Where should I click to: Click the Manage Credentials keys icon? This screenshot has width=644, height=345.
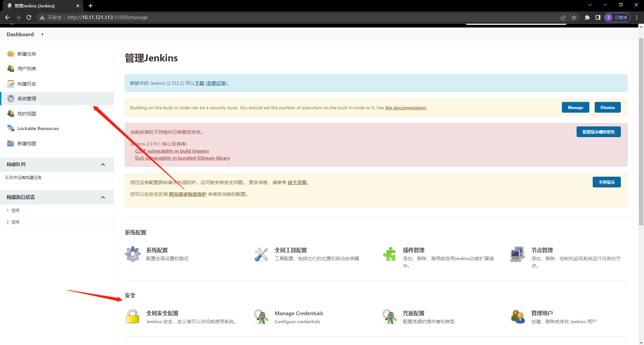(x=261, y=317)
